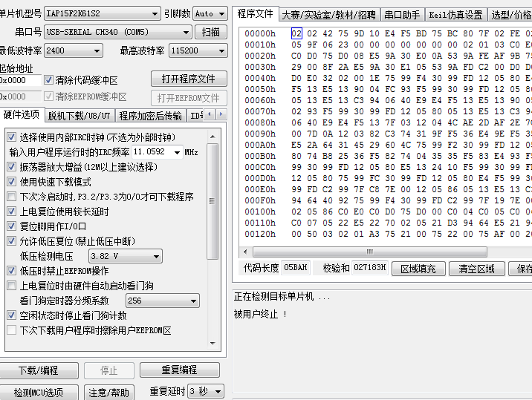
Task: Toggle 复位脚用作I/O口 checkbox
Action: click(x=12, y=226)
